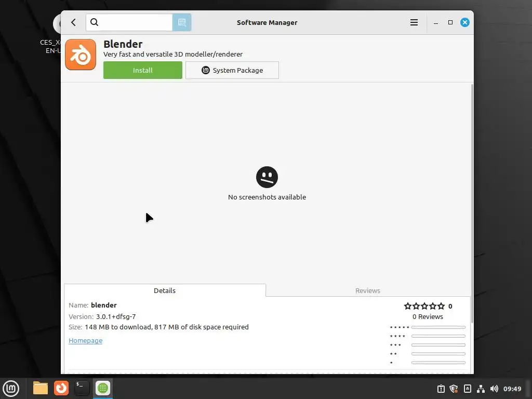
Task: Click the description Very fast and versatile text
Action: point(173,54)
